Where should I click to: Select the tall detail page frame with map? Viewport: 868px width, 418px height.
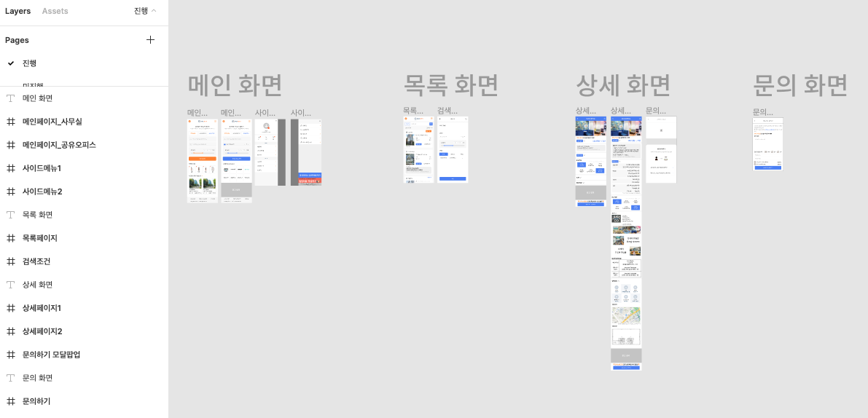[x=626, y=243]
